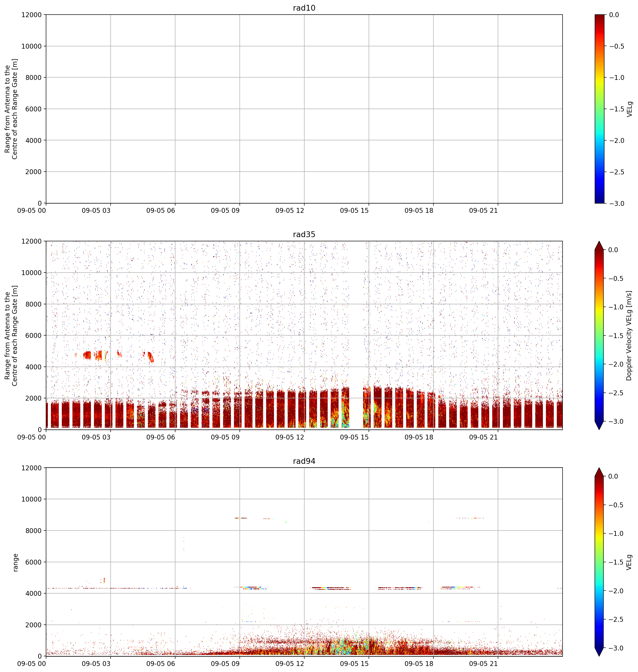638x672 pixels.
Task: Click the "0.0" tick on rad35 colorbar
Action: click(x=613, y=250)
